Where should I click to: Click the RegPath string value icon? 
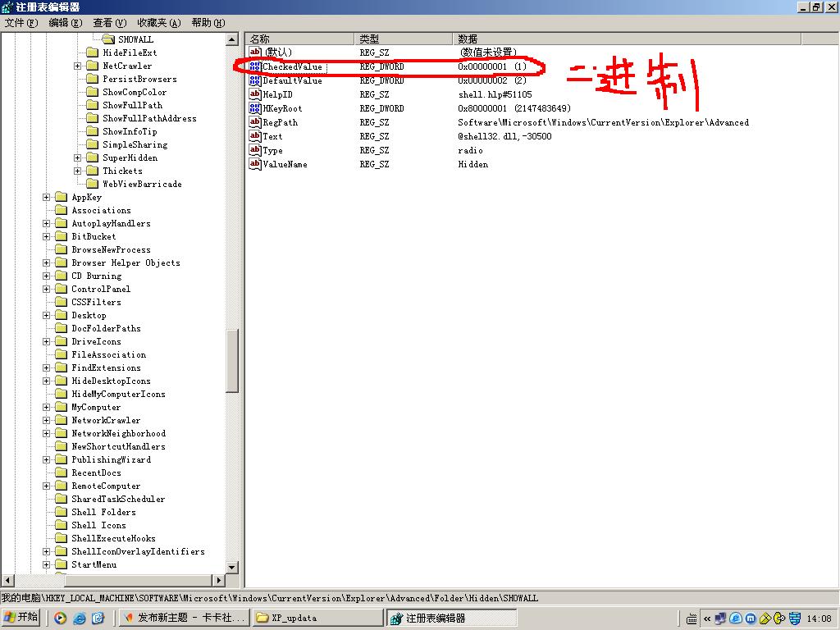(255, 122)
